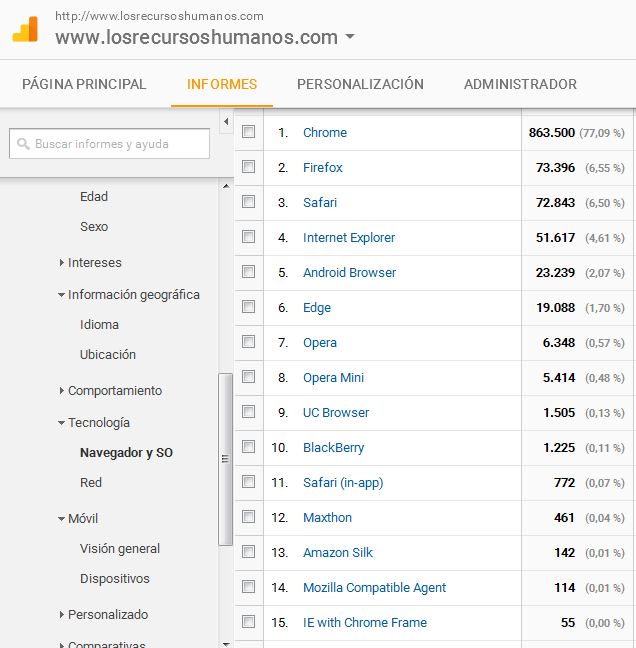Go to the Administrador tab

click(520, 84)
